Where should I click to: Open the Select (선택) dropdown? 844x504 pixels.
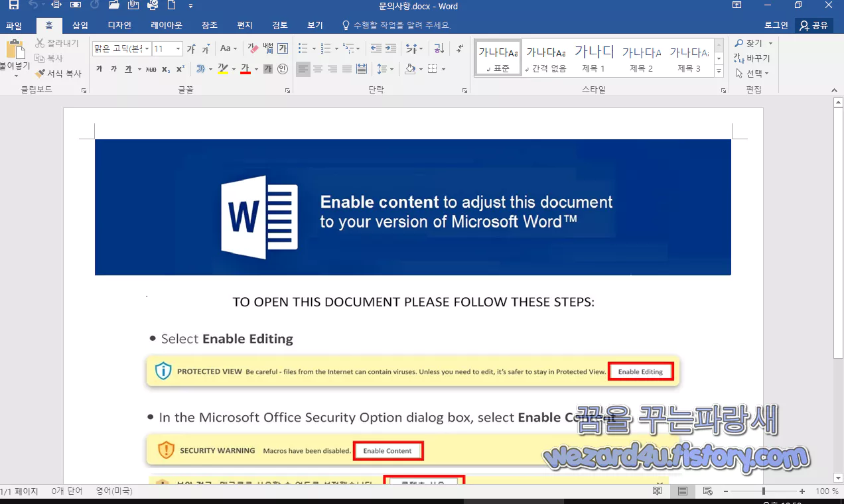pos(752,74)
